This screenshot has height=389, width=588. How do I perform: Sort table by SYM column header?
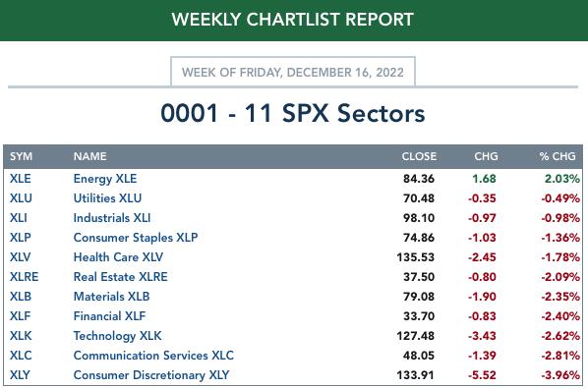[21, 156]
